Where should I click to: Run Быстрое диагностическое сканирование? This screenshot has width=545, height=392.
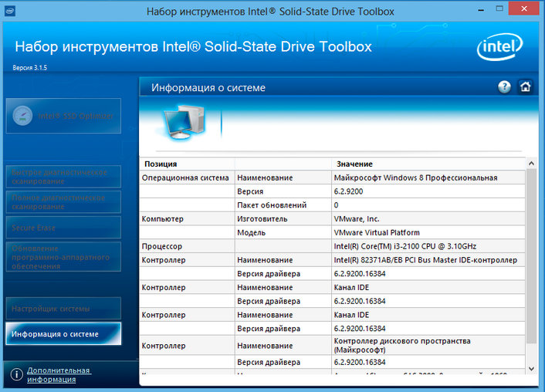(63, 177)
